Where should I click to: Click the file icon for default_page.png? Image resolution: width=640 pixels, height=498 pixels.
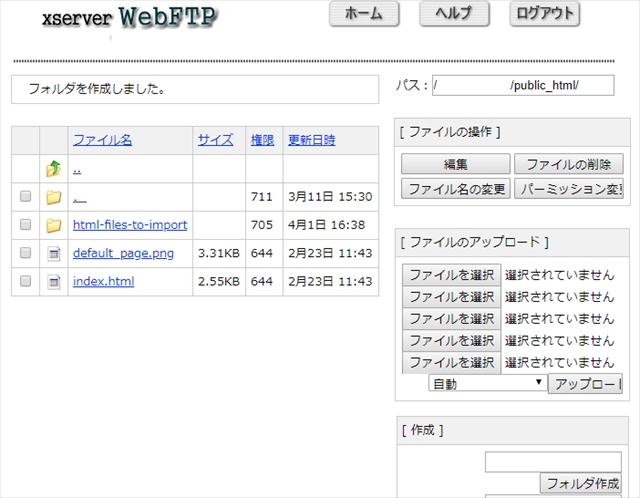[54, 253]
